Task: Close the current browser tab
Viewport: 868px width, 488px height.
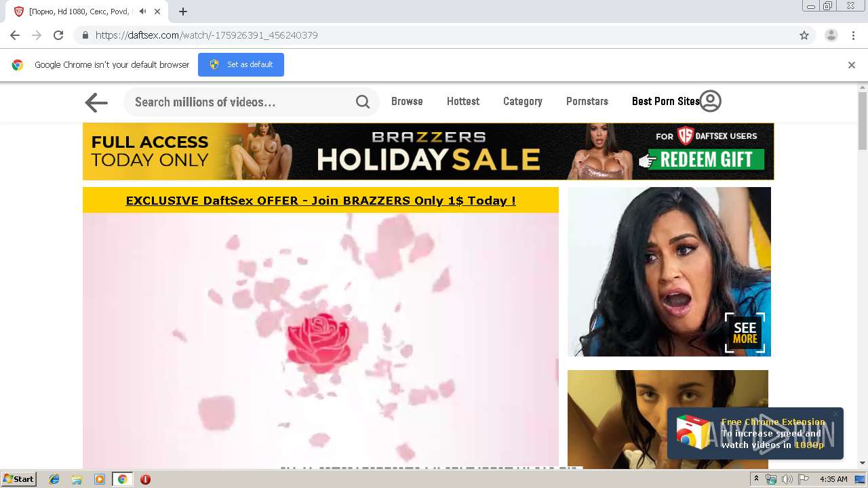Action: point(157,12)
